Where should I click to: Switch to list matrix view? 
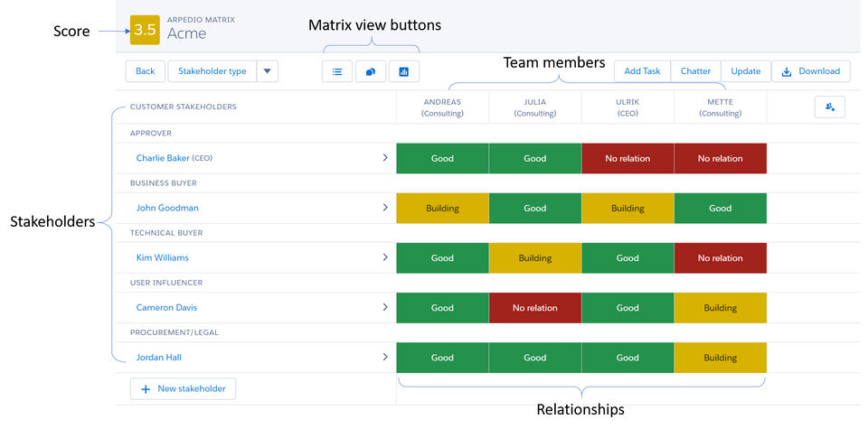point(337,71)
